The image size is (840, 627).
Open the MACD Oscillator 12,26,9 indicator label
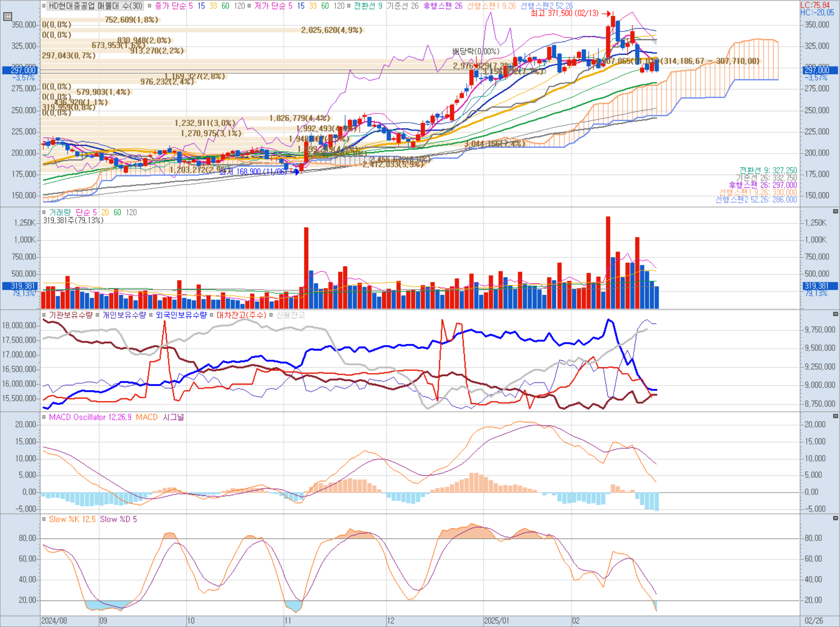[90, 417]
